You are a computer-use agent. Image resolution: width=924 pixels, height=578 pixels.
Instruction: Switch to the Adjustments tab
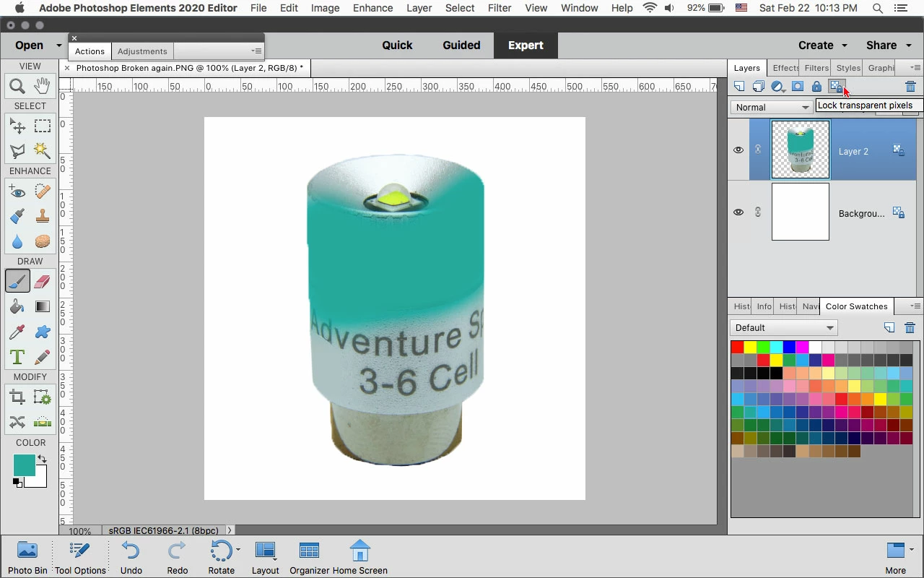142,51
